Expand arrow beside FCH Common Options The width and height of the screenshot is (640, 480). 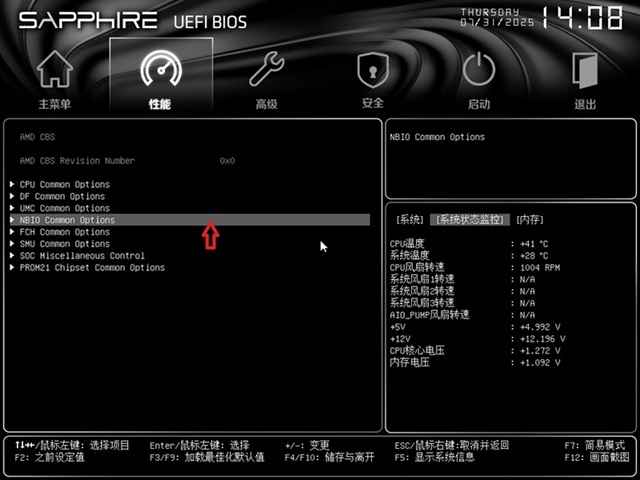coord(12,231)
